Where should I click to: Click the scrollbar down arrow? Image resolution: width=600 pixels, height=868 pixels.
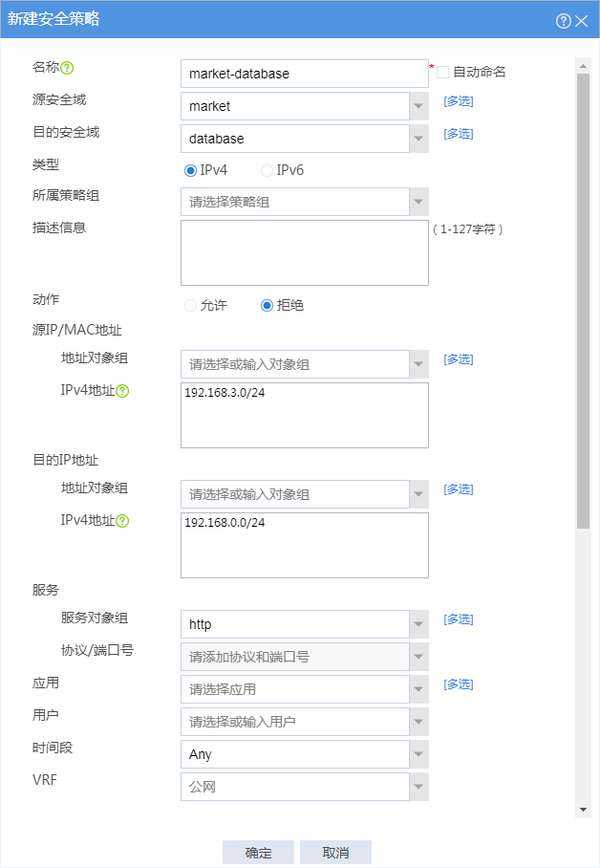click(583, 810)
